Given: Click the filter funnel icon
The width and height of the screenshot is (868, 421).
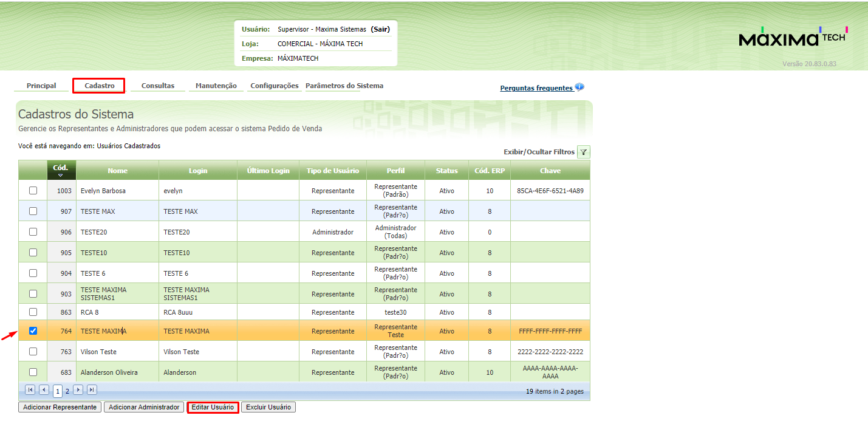Looking at the screenshot, I should (583, 152).
